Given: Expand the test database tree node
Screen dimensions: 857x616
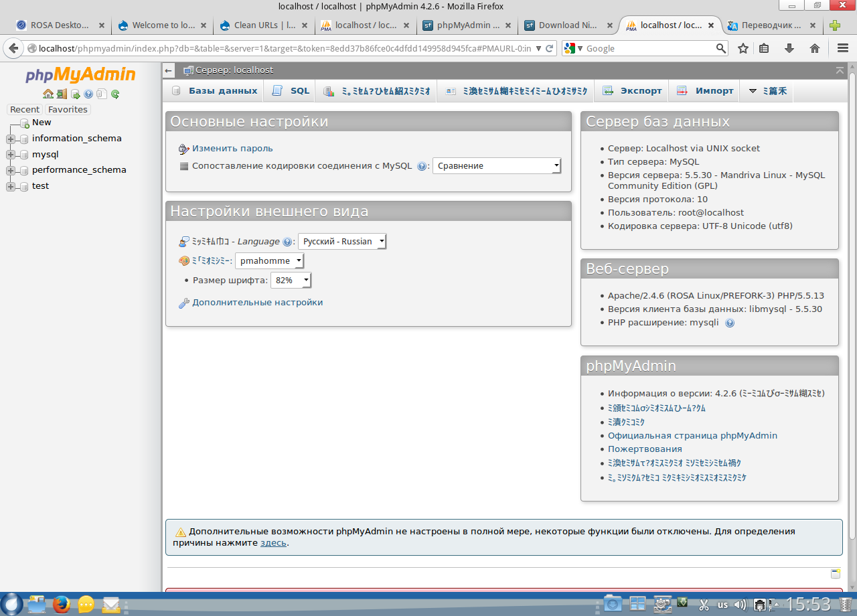Looking at the screenshot, I should 10,187.
